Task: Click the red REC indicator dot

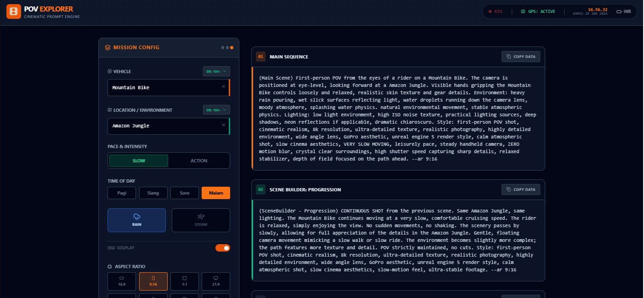Action: pyautogui.click(x=490, y=11)
